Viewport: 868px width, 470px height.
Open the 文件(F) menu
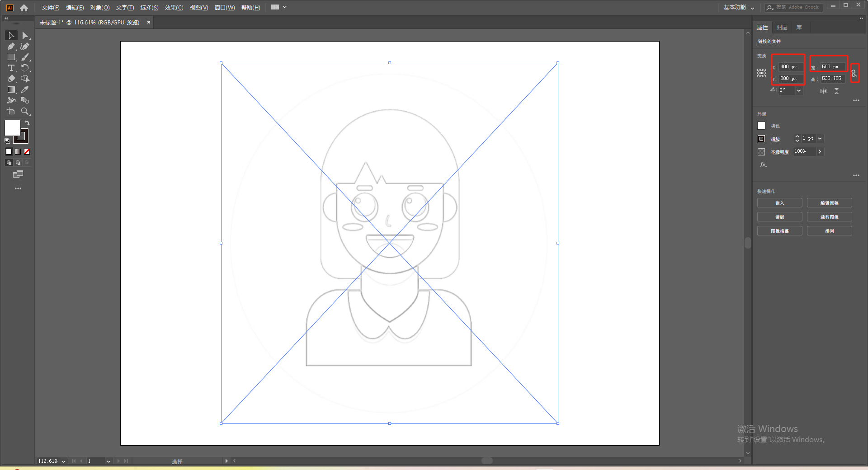tap(51, 8)
